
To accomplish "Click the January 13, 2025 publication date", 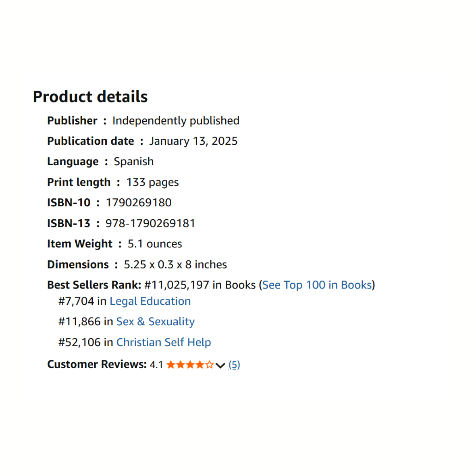I will tap(193, 141).
